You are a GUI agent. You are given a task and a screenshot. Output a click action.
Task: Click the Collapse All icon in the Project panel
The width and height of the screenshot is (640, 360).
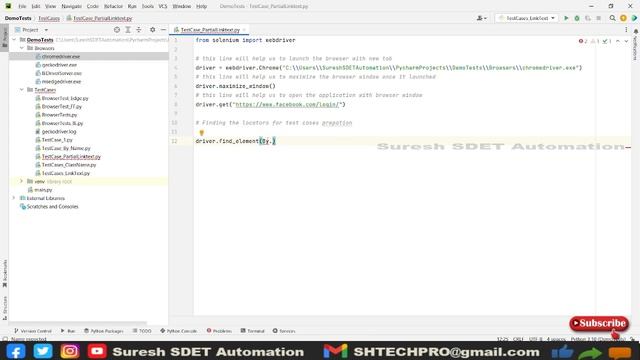[x=139, y=30]
